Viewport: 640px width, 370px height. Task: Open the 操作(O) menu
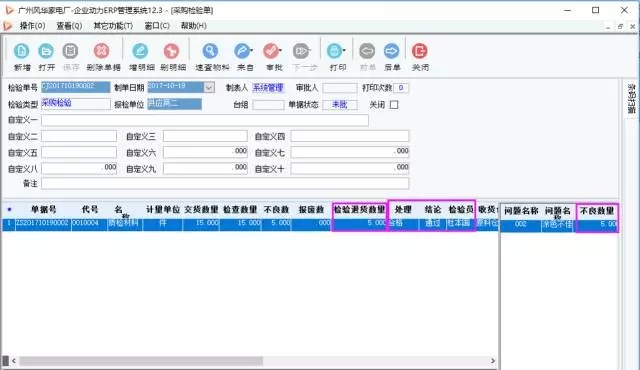coord(32,26)
